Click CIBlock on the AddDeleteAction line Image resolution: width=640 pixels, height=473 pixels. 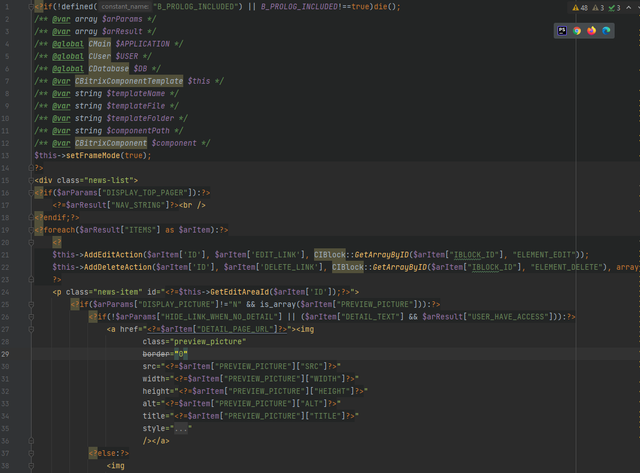tap(347, 267)
